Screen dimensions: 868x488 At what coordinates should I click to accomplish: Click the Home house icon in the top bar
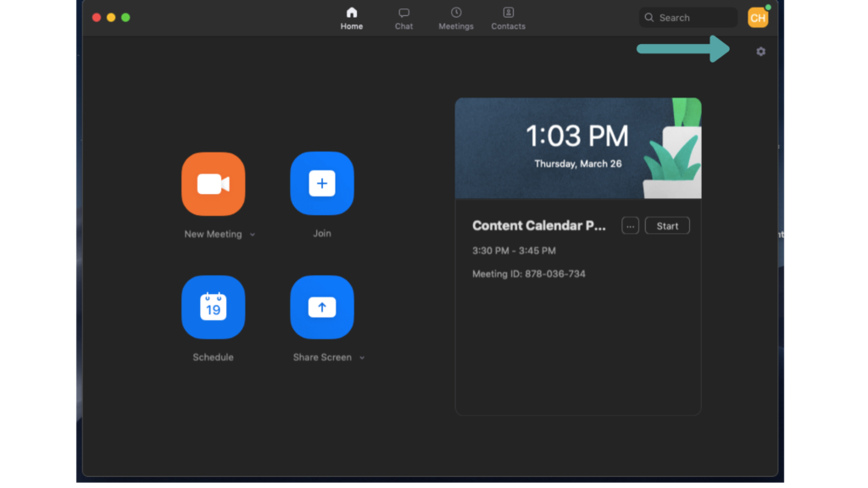(352, 13)
